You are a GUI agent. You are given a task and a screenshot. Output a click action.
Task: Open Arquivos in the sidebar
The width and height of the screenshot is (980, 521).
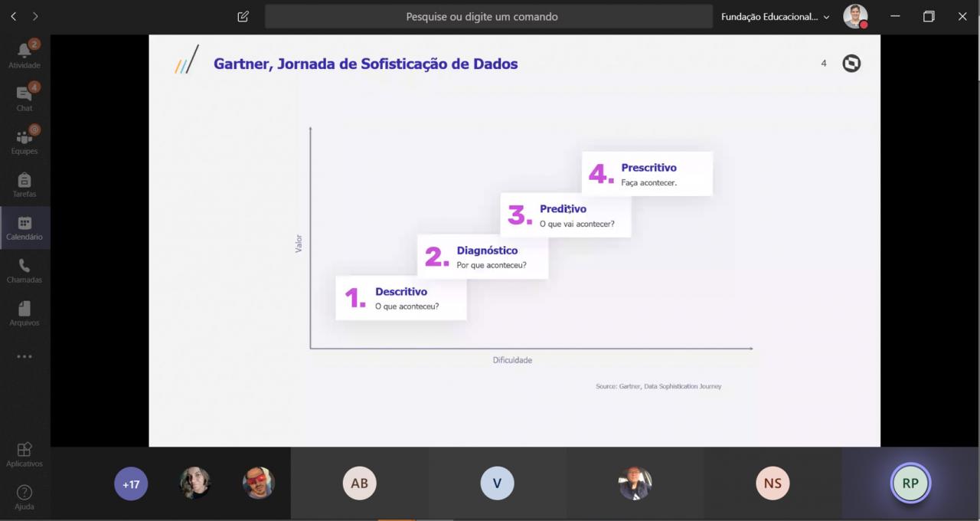24,313
